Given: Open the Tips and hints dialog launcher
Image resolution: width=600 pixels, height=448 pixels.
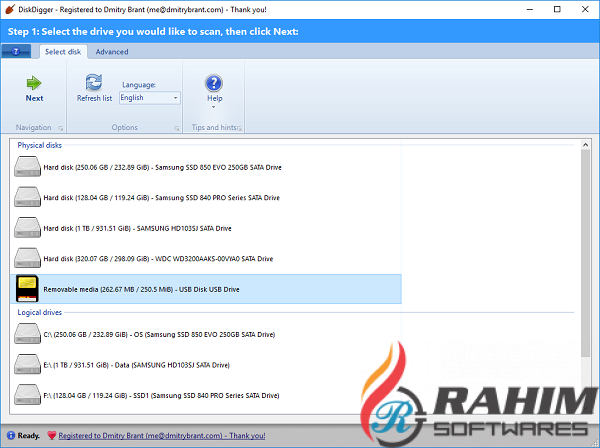Looking at the screenshot, I should [x=240, y=128].
